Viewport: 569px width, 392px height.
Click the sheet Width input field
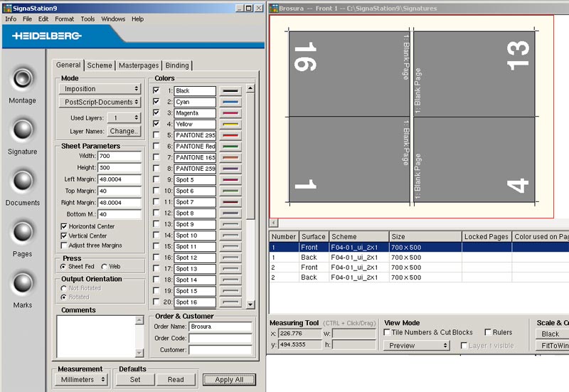(119, 156)
